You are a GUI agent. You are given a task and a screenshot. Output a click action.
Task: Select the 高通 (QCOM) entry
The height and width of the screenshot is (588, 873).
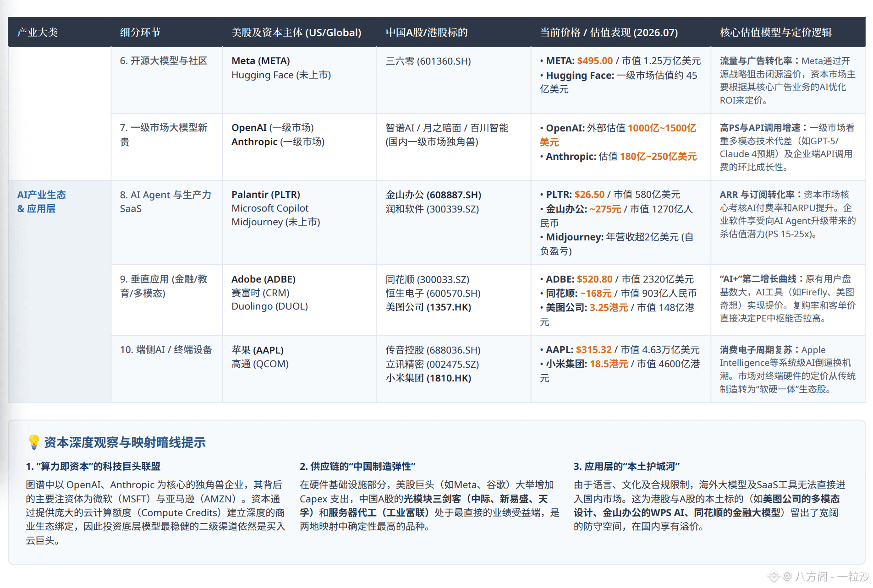[260, 364]
